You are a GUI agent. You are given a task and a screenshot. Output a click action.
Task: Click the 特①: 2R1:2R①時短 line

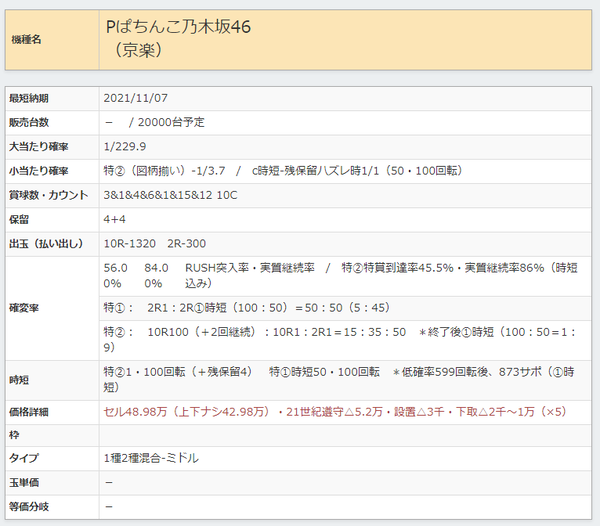(246, 308)
